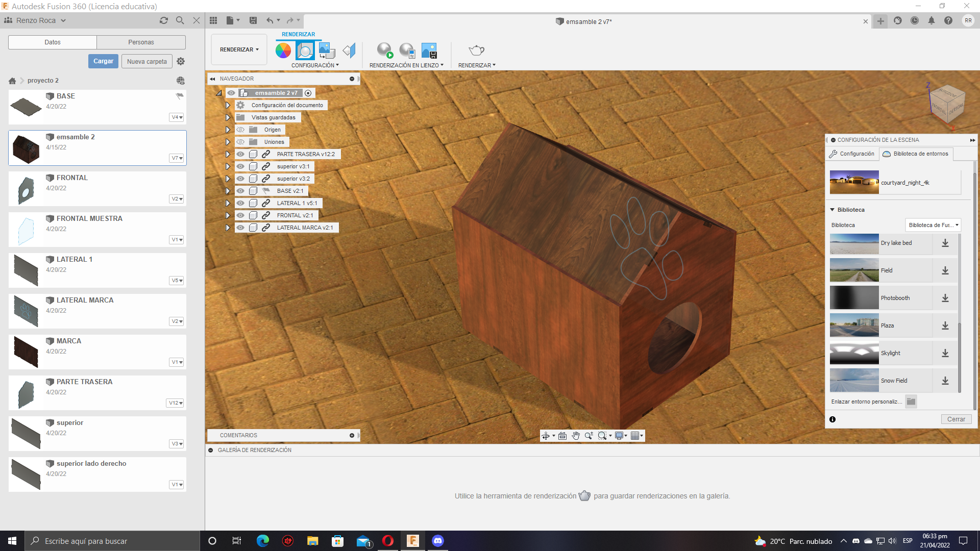Hide the FRONTAL v2:1 component
Screen dimensions: 980x551
click(240, 215)
